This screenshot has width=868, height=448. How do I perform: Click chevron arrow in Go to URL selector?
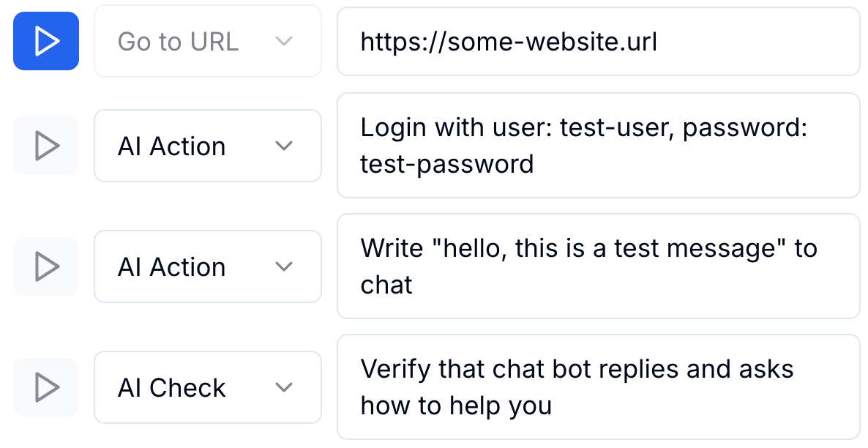point(283,41)
